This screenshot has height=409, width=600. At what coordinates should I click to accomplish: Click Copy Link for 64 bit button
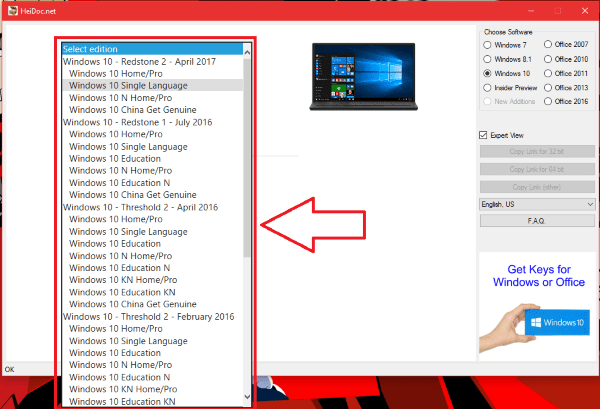537,169
